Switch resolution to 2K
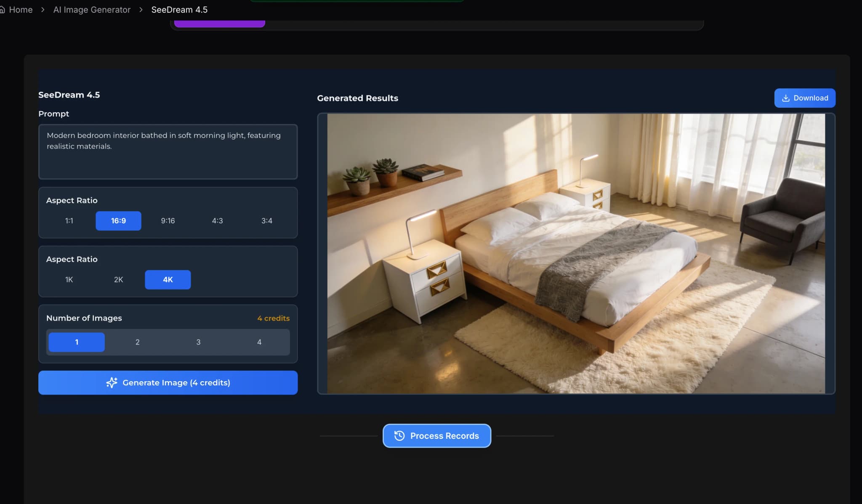862x504 pixels. (118, 280)
